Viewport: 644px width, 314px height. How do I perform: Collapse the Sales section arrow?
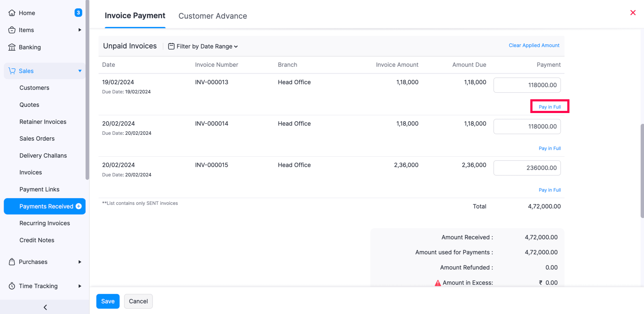point(80,71)
